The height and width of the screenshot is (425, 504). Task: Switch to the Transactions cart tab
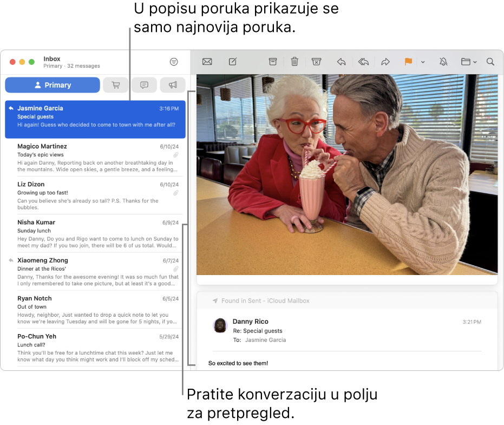pos(116,85)
